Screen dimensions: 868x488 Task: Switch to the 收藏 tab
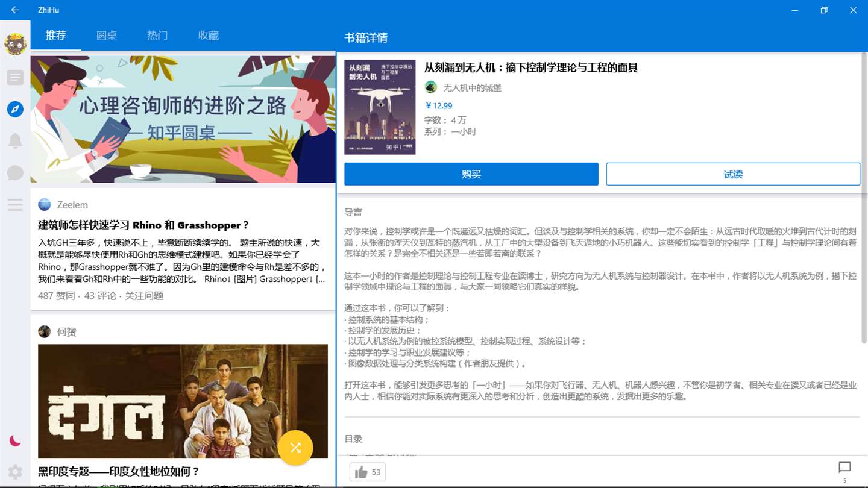[209, 35]
